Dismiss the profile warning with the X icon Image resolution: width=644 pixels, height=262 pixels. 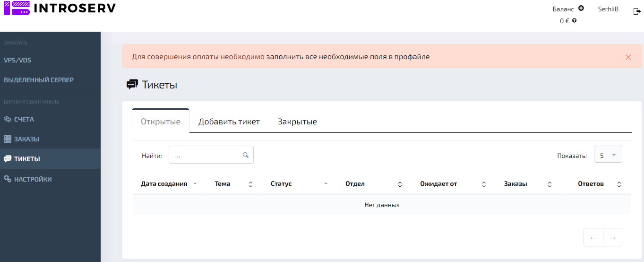point(628,57)
